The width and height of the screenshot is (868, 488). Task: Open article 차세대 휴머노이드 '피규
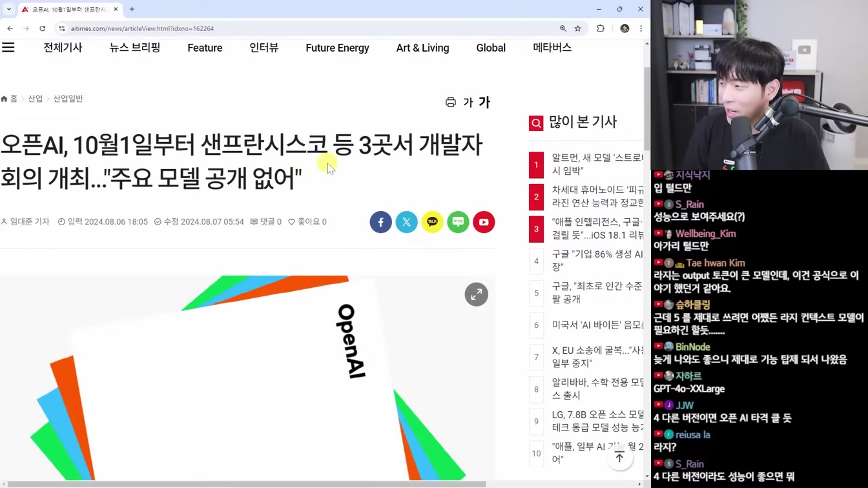pos(597,196)
